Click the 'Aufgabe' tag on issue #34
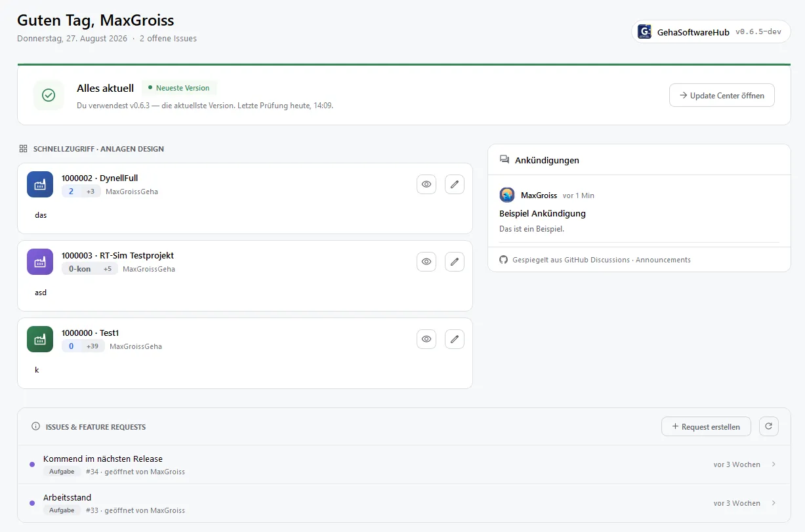The image size is (805, 532). coord(62,472)
